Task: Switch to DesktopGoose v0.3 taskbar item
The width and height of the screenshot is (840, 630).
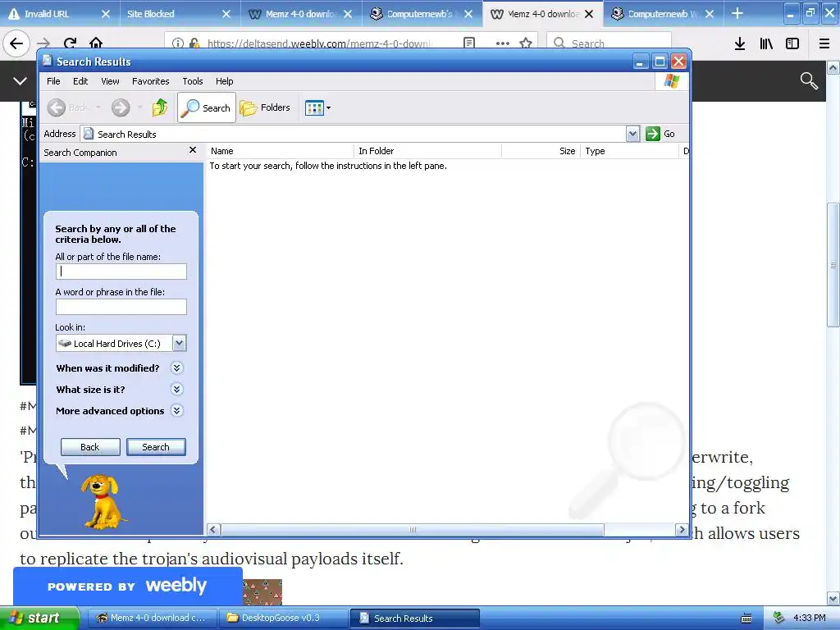Action: (283, 618)
